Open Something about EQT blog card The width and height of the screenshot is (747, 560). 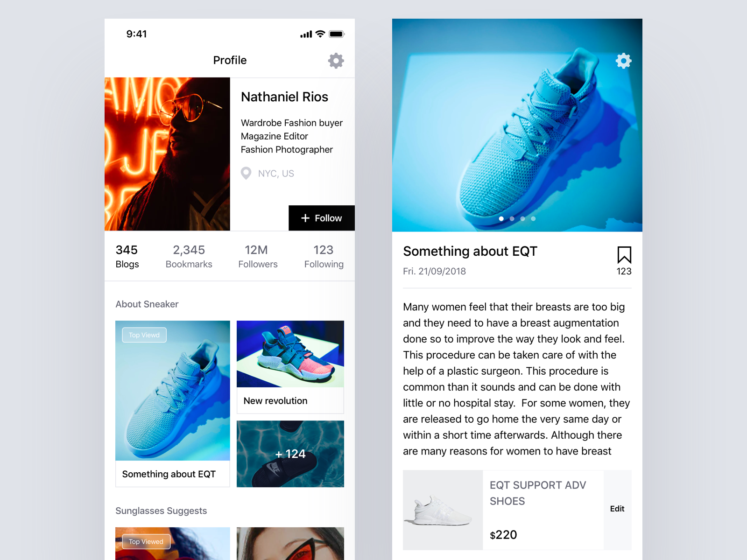coord(173,404)
